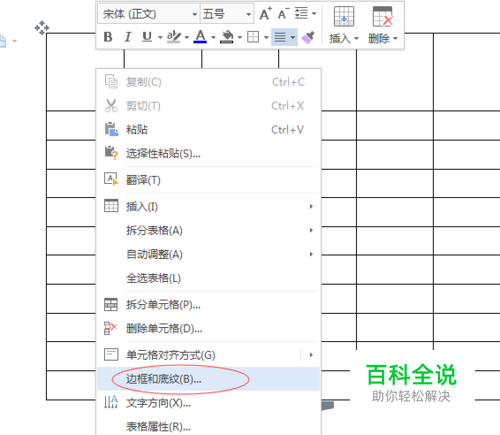Open font name combo box 宋体

148,14
